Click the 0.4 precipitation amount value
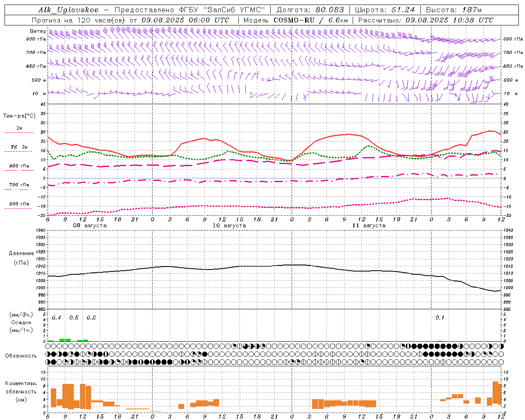Viewport: 525px width, 420px height. pyautogui.click(x=57, y=318)
